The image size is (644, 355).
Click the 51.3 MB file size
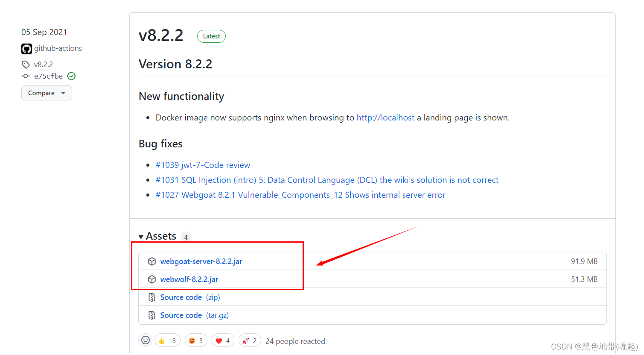[584, 279]
